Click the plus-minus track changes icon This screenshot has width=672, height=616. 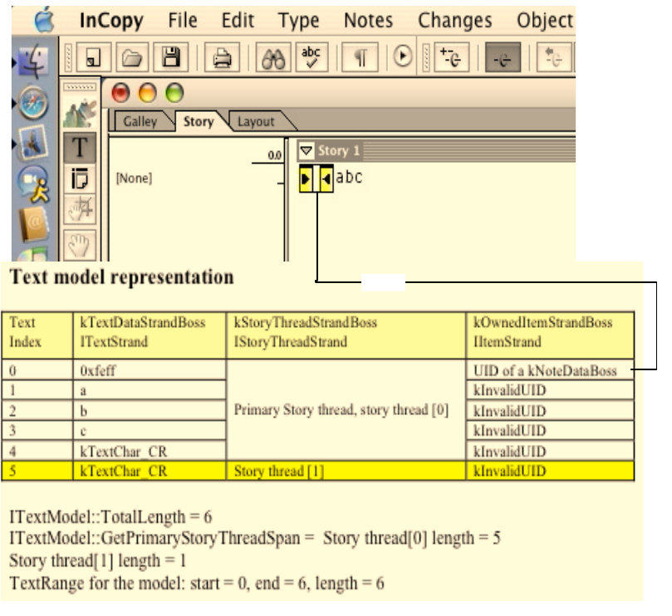451,57
